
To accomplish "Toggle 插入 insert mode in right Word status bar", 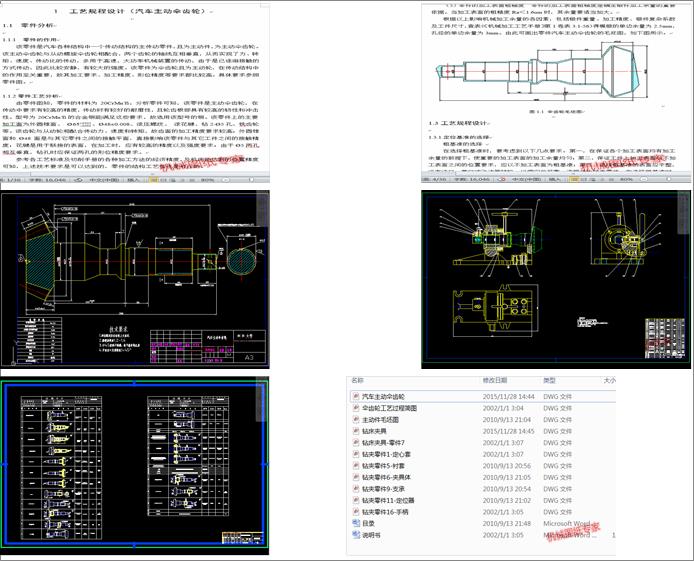I will coord(555,180).
